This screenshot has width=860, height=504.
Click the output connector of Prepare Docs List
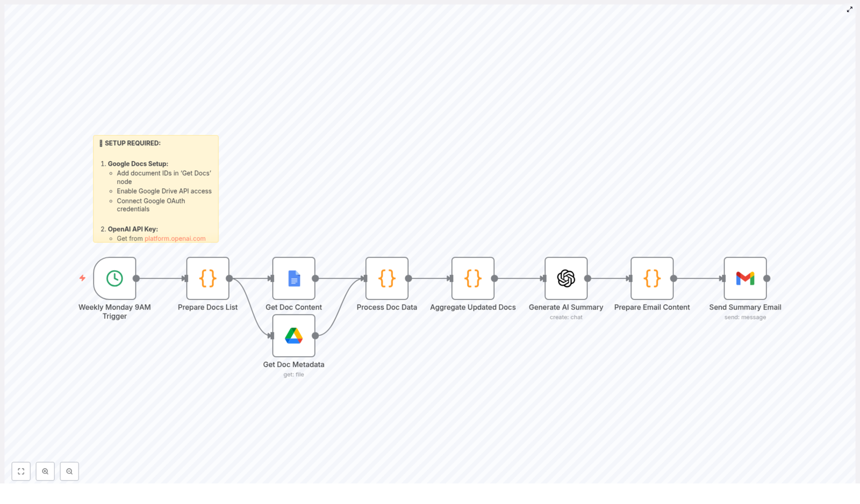pyautogui.click(x=229, y=279)
